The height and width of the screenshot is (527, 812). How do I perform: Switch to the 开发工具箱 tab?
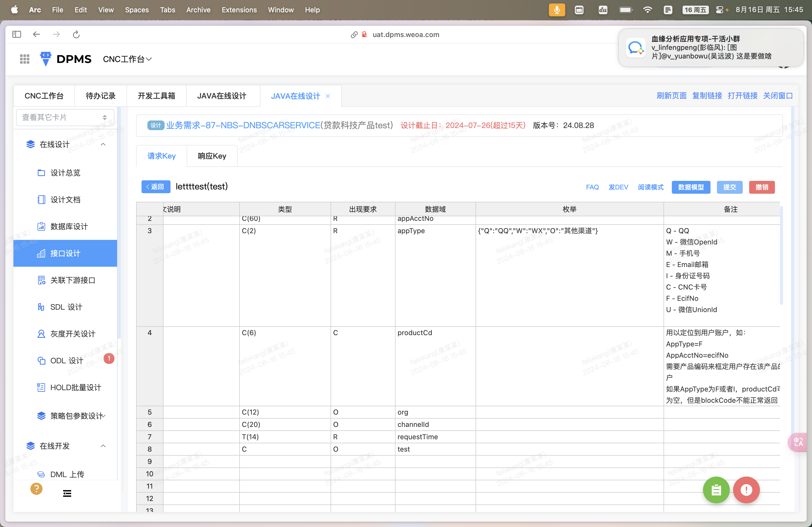click(157, 96)
